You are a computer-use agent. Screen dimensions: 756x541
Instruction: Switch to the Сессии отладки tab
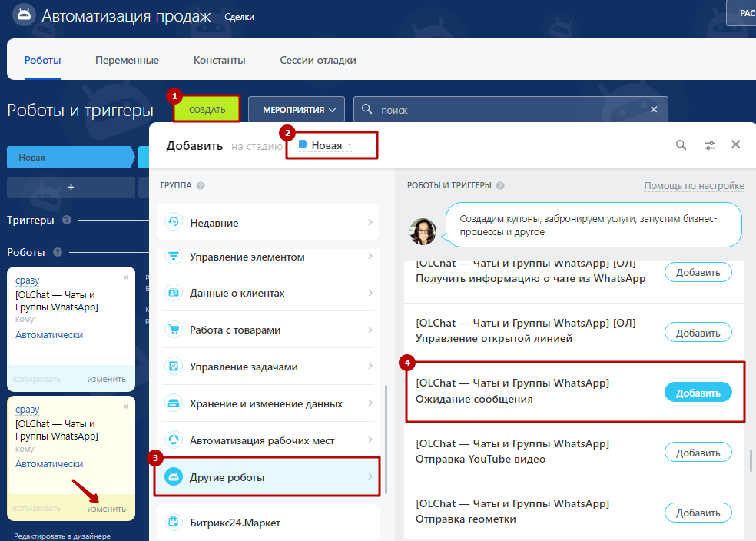pos(317,60)
